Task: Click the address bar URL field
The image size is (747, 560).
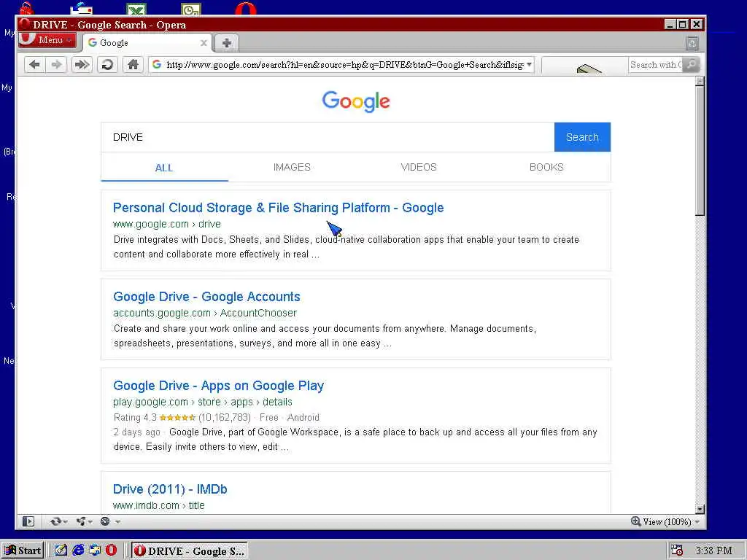Action: click(341, 65)
